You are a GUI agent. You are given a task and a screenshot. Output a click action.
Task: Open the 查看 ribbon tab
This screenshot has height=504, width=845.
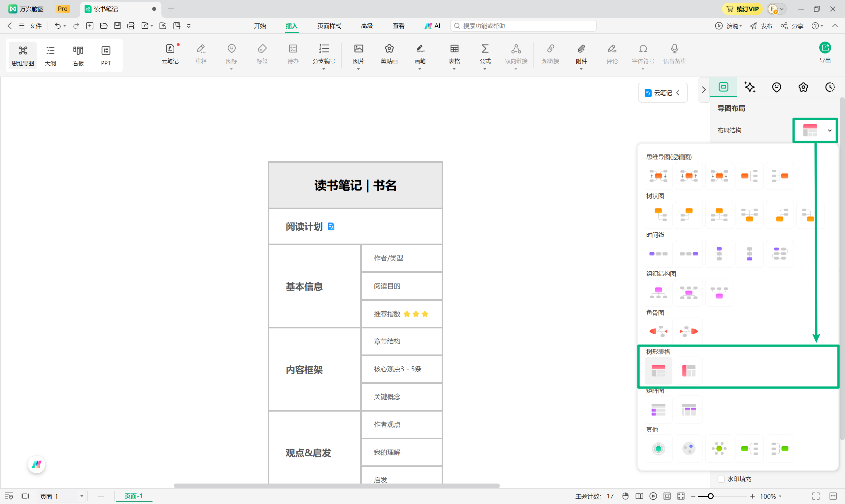pos(398,26)
